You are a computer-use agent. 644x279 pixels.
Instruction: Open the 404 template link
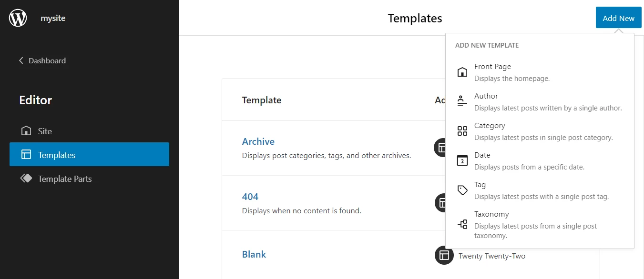click(x=250, y=197)
